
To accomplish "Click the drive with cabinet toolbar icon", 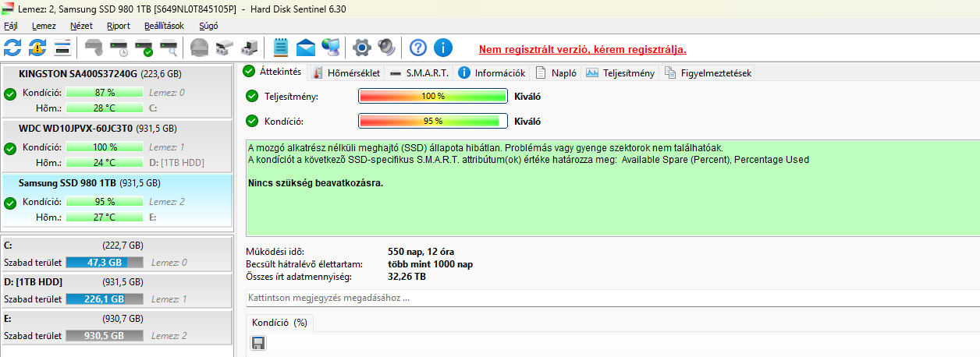I will [x=225, y=48].
